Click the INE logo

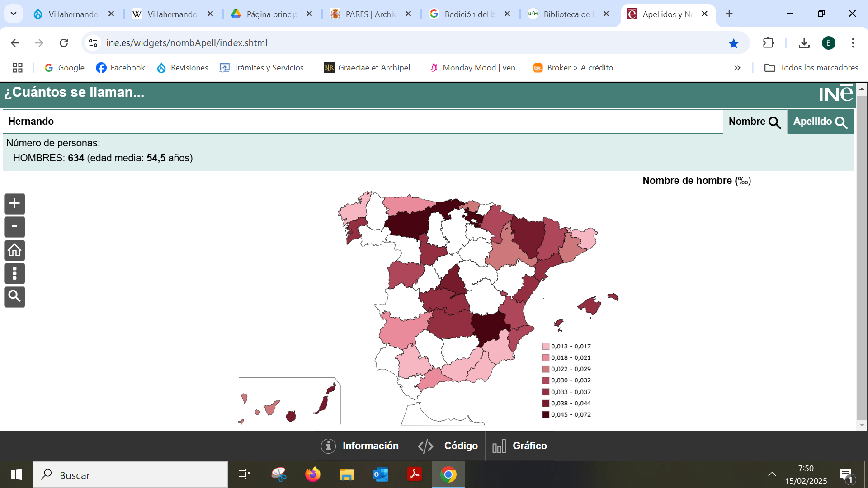tap(836, 94)
